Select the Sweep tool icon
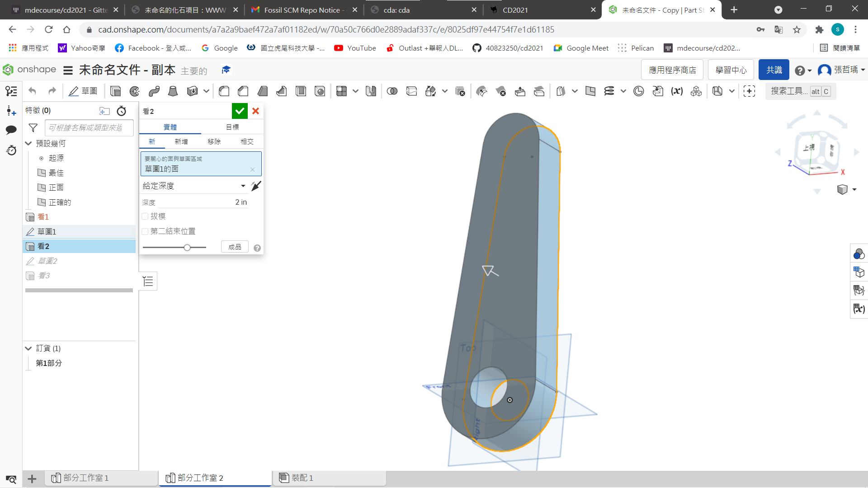868x488 pixels. 154,91
